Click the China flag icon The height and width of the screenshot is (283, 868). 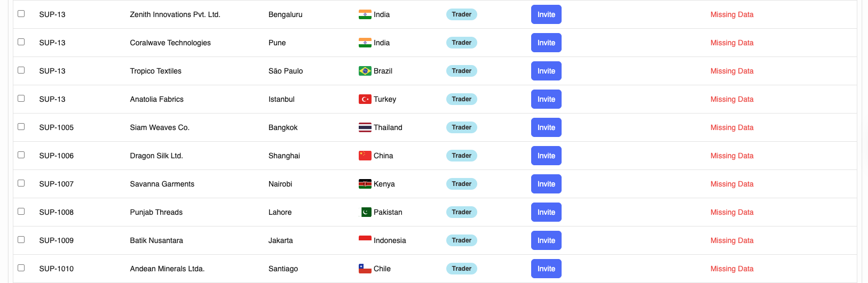[x=365, y=156]
